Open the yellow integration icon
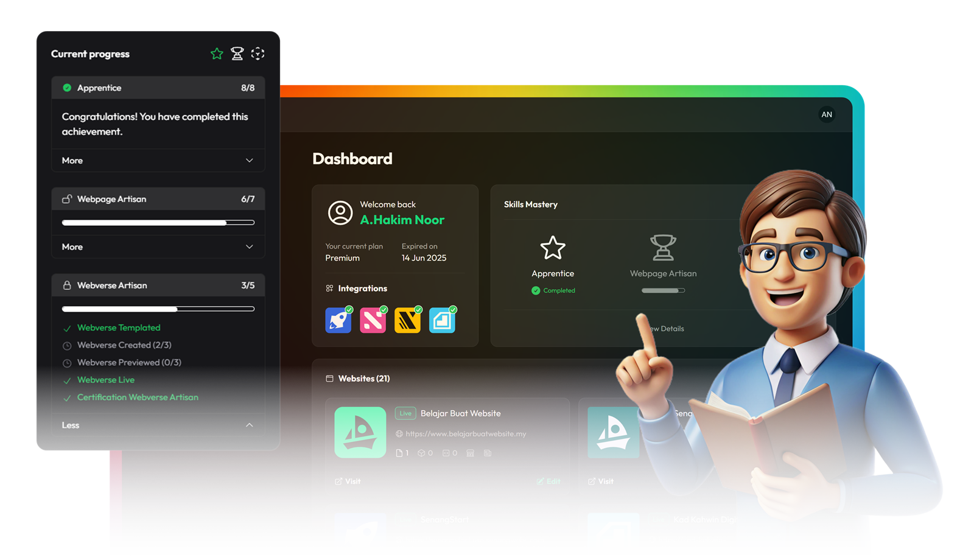Viewport: 974px width, 560px height. [407, 320]
